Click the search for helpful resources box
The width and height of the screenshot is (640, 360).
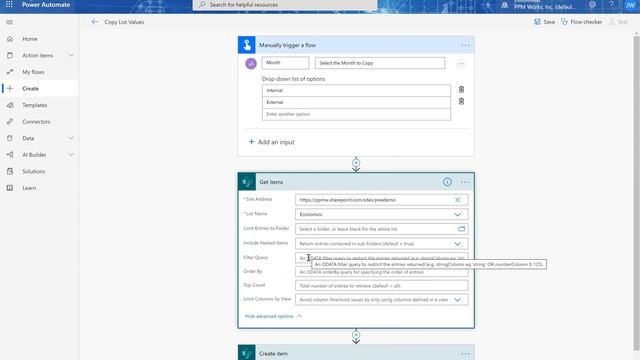coord(285,5)
